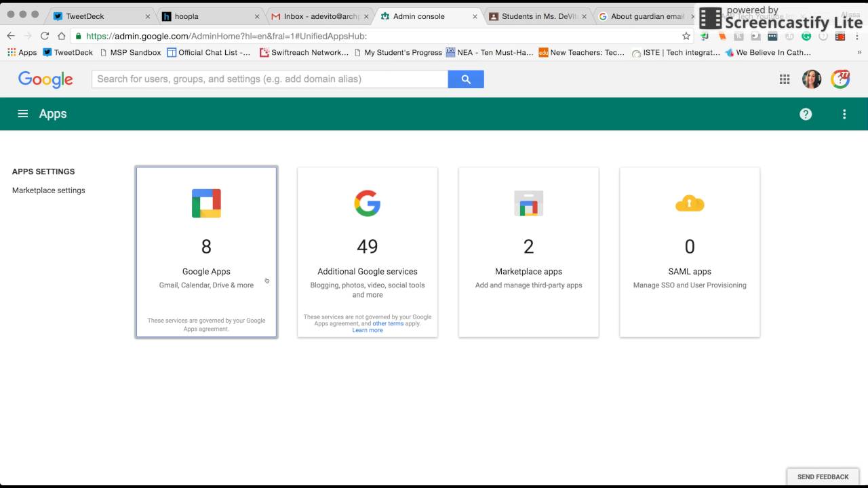Follow the 'other terms' link
Viewport: 868px width, 488px height.
pos(388,323)
